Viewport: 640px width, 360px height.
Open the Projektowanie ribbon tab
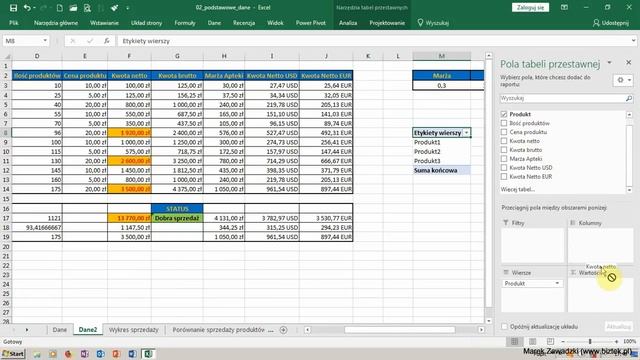(387, 23)
